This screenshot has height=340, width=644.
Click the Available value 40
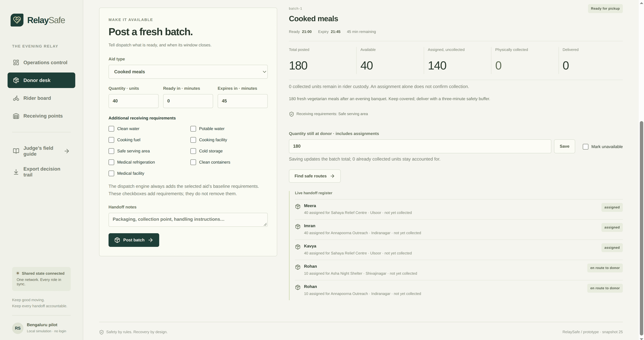(366, 66)
